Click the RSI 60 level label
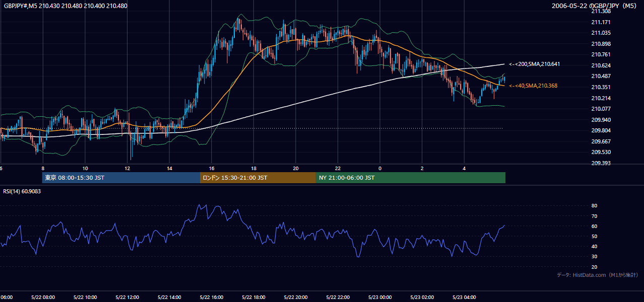 [x=594, y=226]
